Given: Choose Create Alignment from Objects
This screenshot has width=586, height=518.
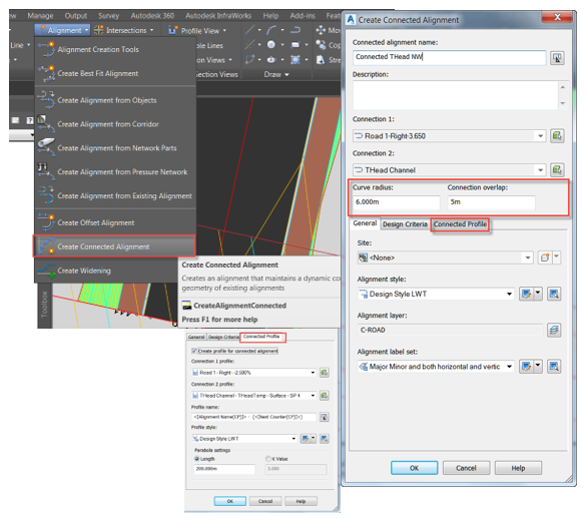Looking at the screenshot, I should pos(114,100).
